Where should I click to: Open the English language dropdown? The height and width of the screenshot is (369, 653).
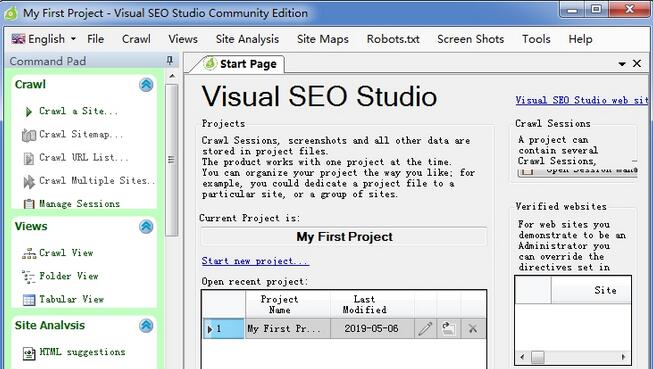(43, 39)
